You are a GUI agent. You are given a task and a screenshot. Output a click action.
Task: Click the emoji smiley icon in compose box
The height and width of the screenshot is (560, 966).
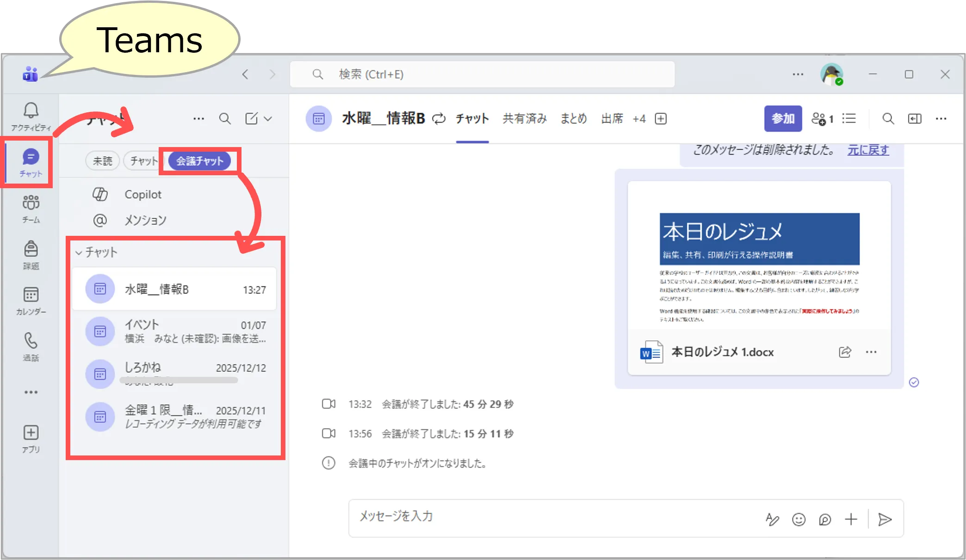[x=799, y=519]
